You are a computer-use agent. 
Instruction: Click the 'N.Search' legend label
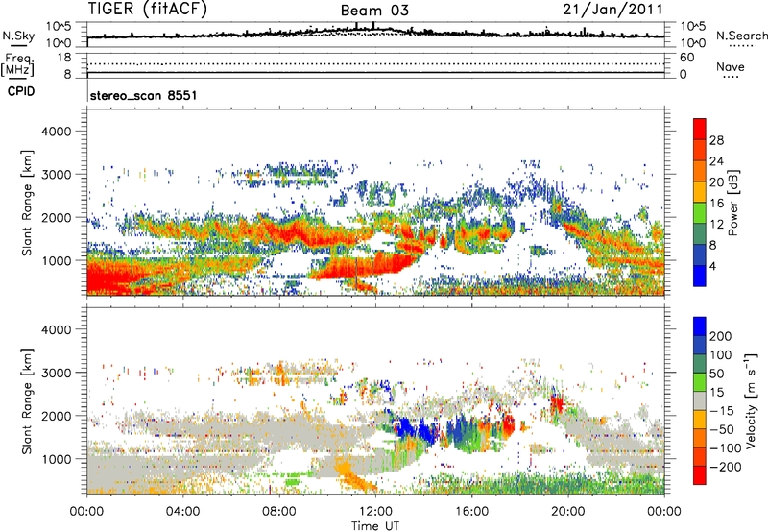click(741, 36)
